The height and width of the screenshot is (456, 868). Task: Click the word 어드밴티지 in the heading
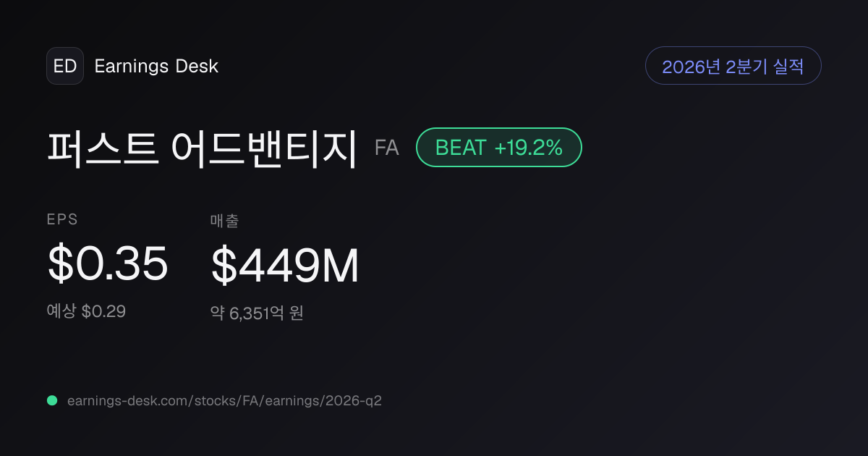pyautogui.click(x=265, y=148)
